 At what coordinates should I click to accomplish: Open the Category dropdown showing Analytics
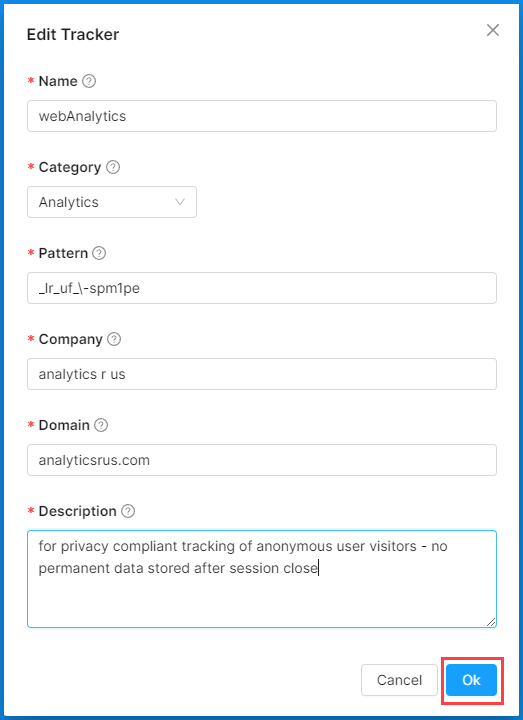tap(112, 202)
